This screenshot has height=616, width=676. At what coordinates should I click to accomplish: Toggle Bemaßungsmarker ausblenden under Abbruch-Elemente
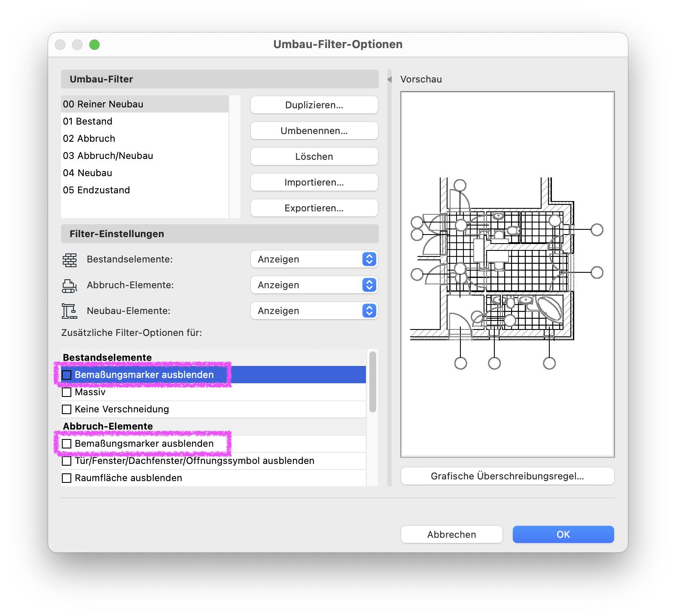pyautogui.click(x=67, y=444)
